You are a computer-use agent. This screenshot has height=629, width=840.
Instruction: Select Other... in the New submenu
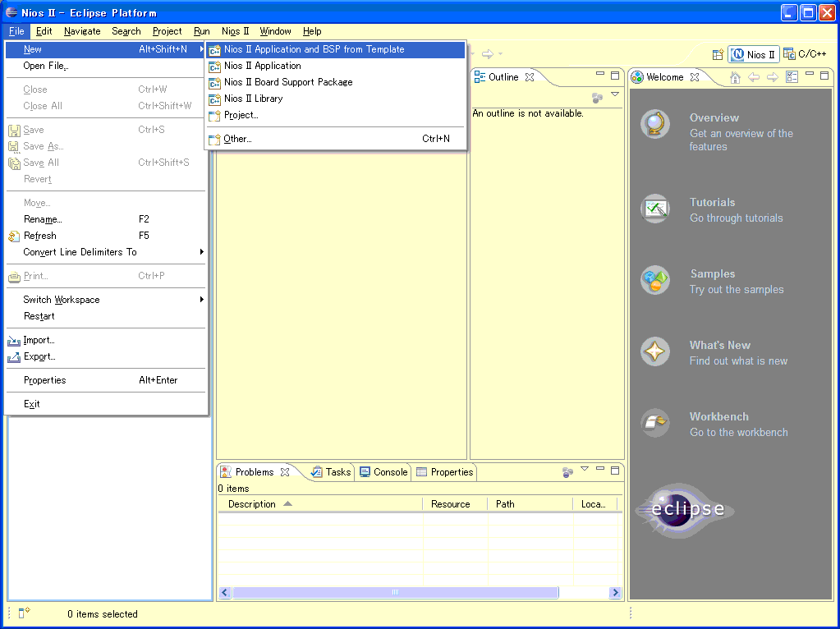click(336, 139)
